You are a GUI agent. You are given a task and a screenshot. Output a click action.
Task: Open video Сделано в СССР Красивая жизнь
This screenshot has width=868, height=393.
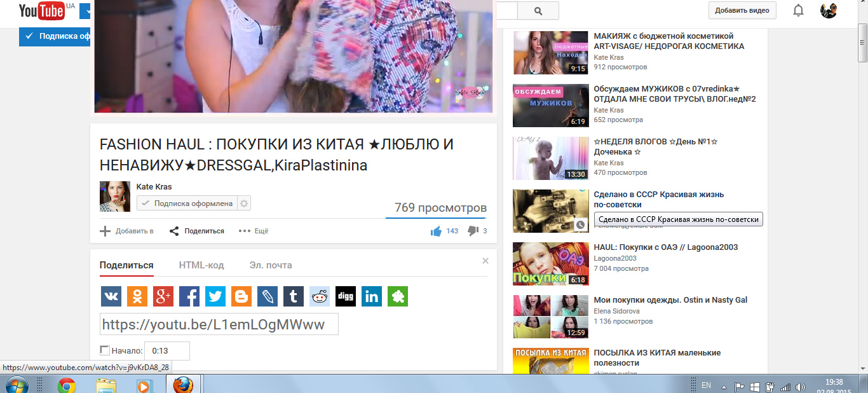[x=658, y=200]
